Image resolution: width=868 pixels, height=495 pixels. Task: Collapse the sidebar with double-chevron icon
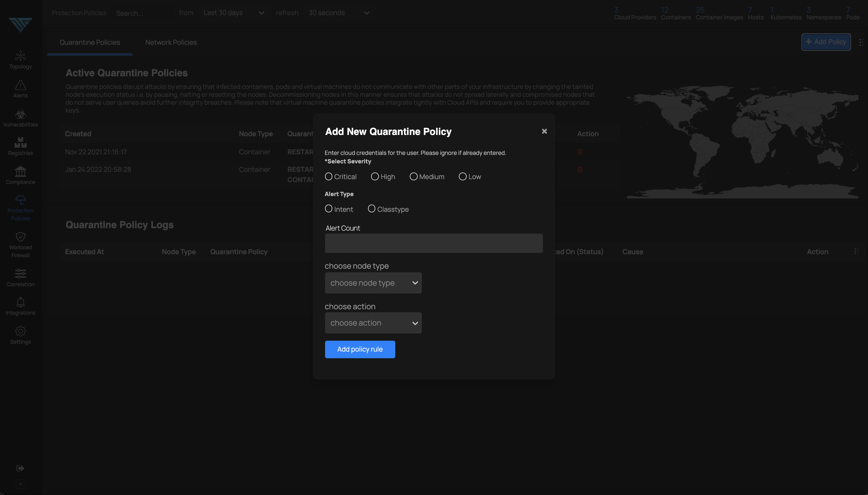20,484
